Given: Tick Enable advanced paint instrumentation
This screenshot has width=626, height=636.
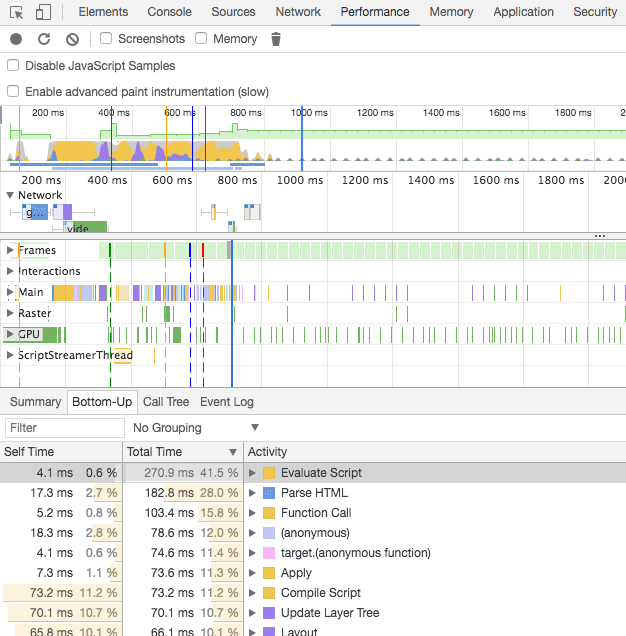Looking at the screenshot, I should point(13,91).
